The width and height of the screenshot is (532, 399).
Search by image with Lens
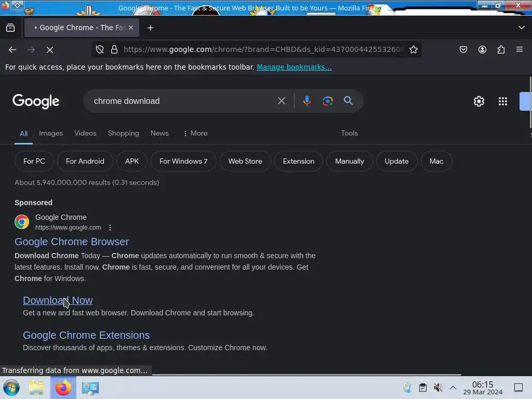click(327, 101)
